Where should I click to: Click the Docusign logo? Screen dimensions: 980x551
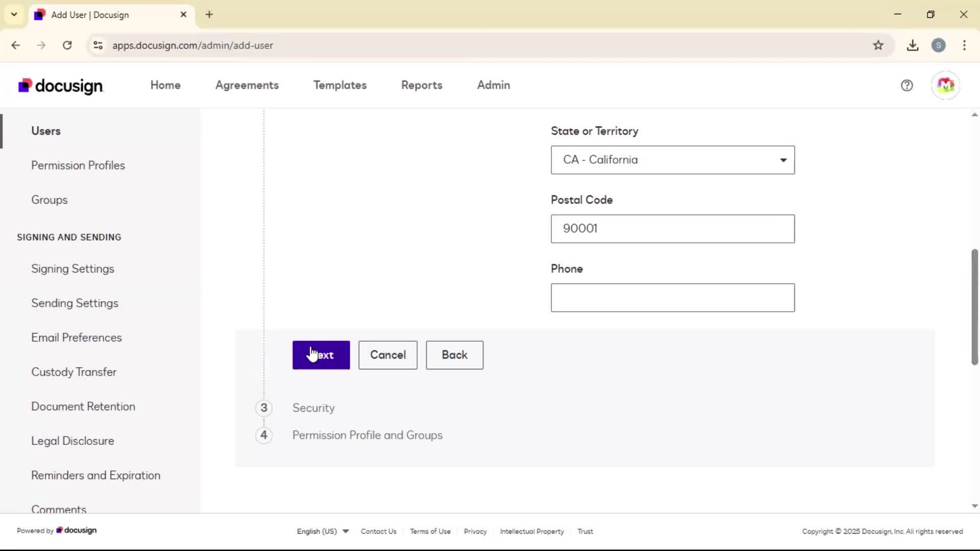[x=61, y=86]
